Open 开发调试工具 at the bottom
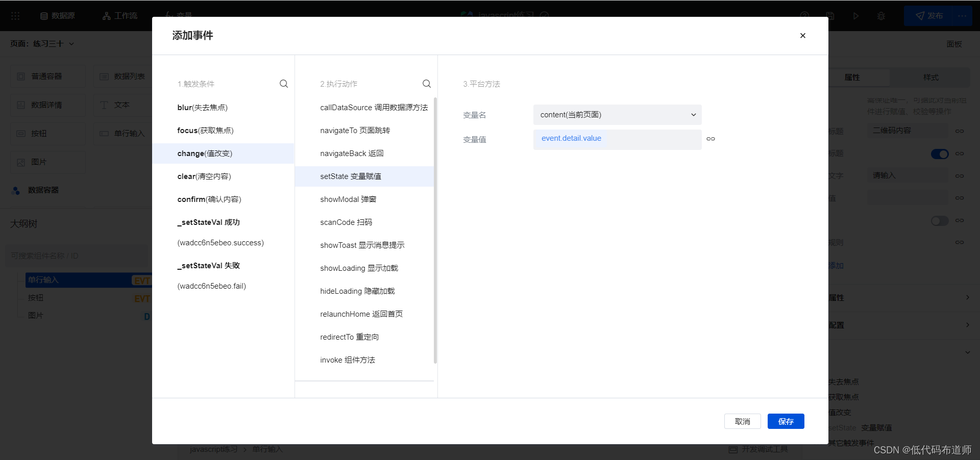The width and height of the screenshot is (980, 460). coord(758,449)
